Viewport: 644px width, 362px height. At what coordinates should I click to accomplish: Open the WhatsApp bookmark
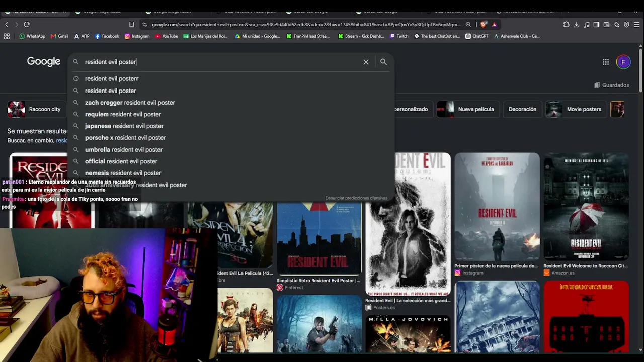tap(32, 36)
